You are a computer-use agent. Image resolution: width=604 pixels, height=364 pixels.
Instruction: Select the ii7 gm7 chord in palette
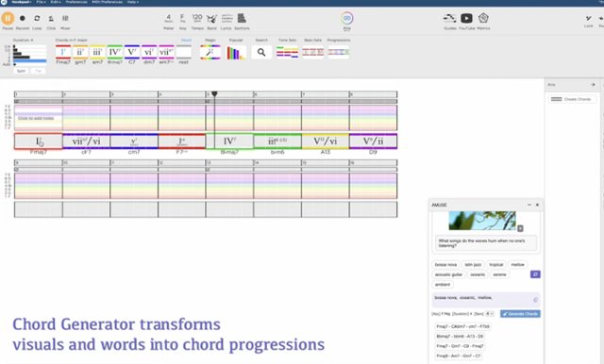pyautogui.click(x=80, y=52)
